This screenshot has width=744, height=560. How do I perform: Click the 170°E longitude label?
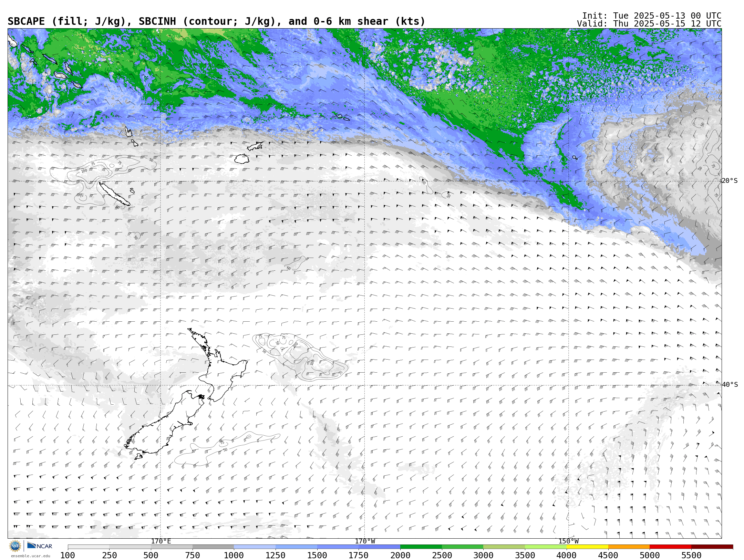coord(161,541)
